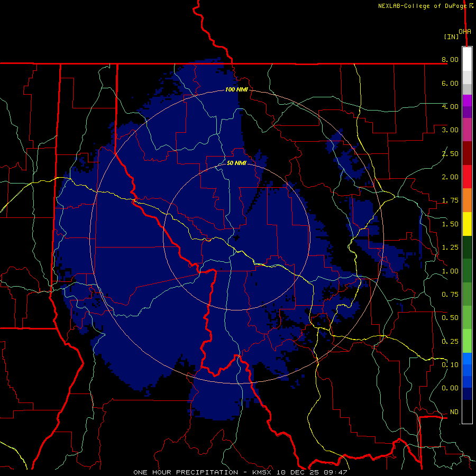Click the 2.50 legend value

click(x=450, y=153)
